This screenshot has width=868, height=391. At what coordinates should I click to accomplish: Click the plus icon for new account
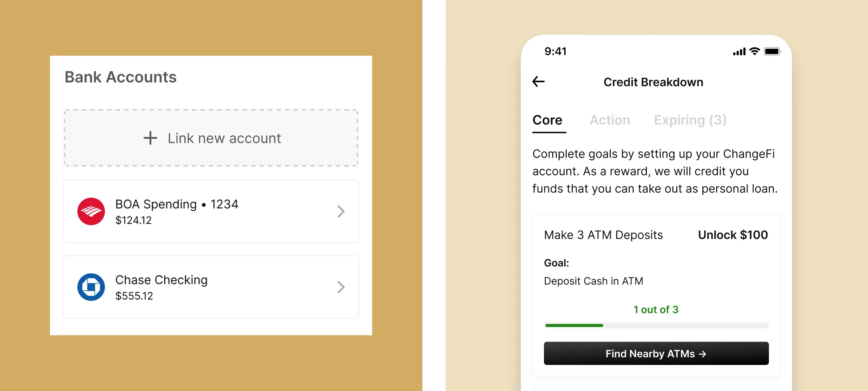(150, 138)
